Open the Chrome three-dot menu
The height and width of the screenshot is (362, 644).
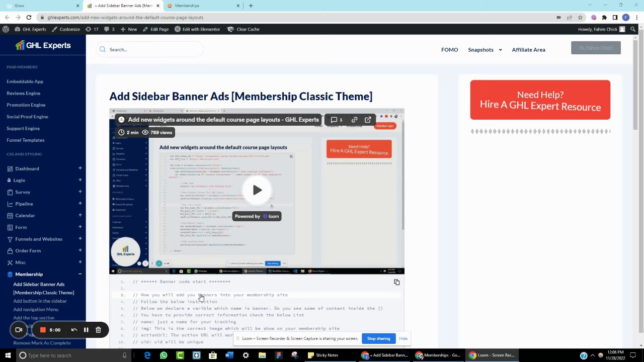[x=636, y=18]
